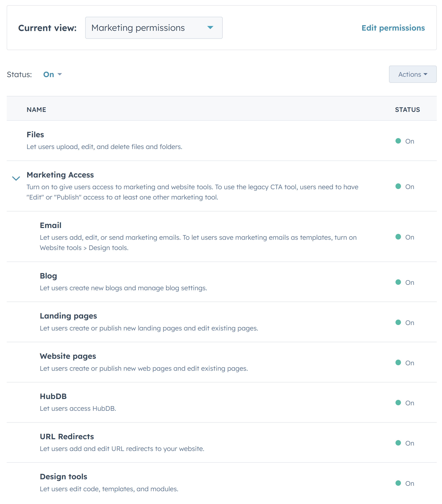The image size is (442, 504).
Task: Click the green status dot beside Blog
Action: coord(399,282)
